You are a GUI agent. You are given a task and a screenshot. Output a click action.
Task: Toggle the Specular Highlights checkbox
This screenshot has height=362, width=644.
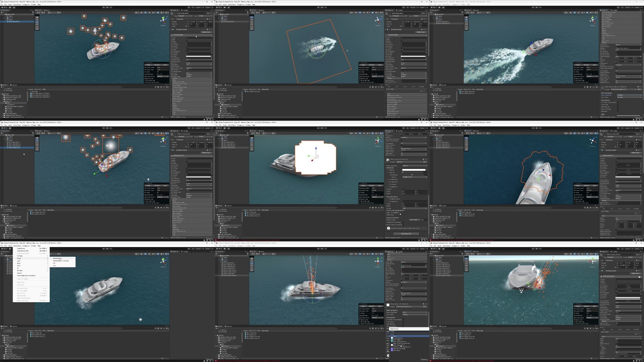403,213
